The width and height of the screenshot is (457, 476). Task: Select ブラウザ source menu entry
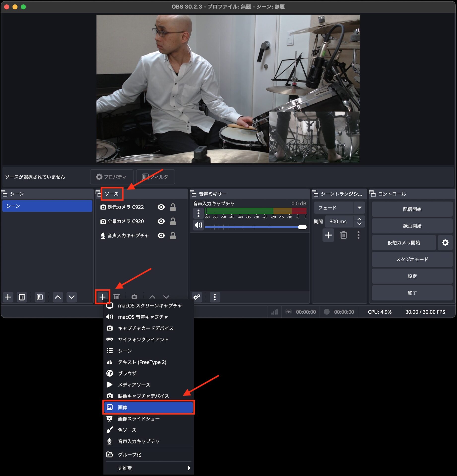[x=148, y=373]
